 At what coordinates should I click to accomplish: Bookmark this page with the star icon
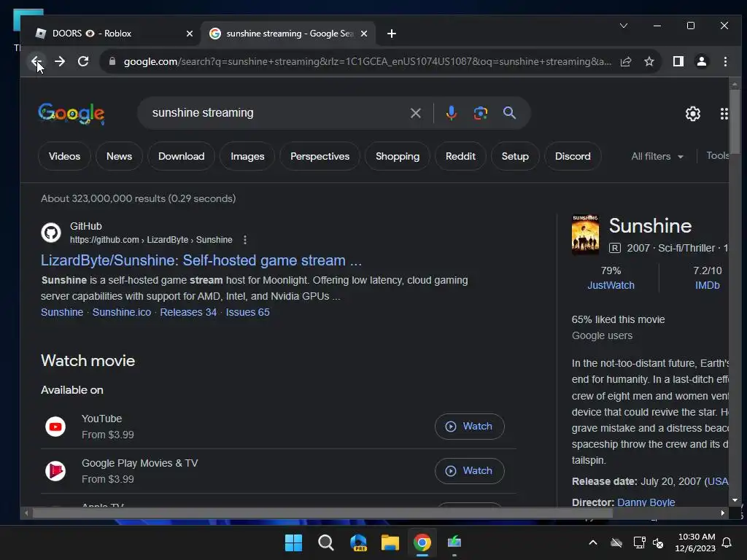[649, 61]
